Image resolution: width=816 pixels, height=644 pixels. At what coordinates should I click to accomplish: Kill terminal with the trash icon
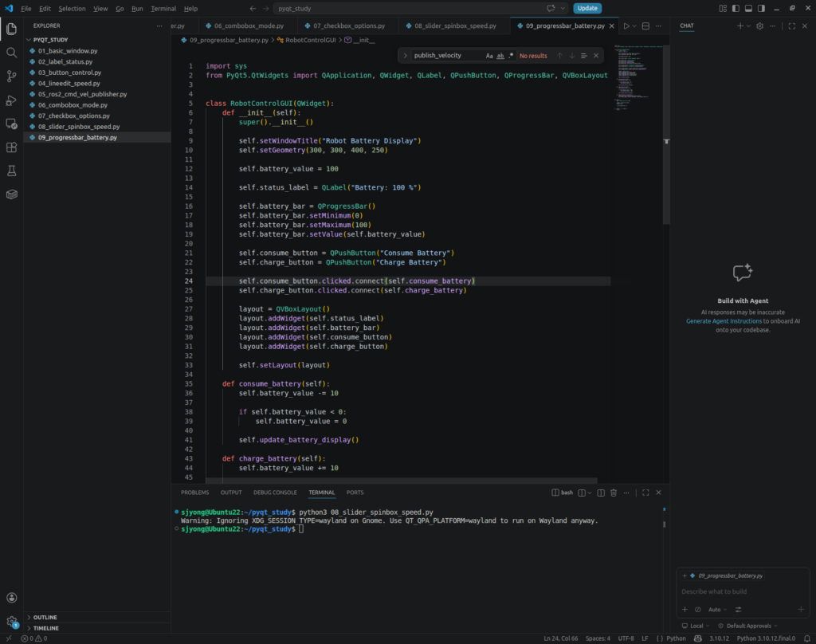(x=614, y=493)
